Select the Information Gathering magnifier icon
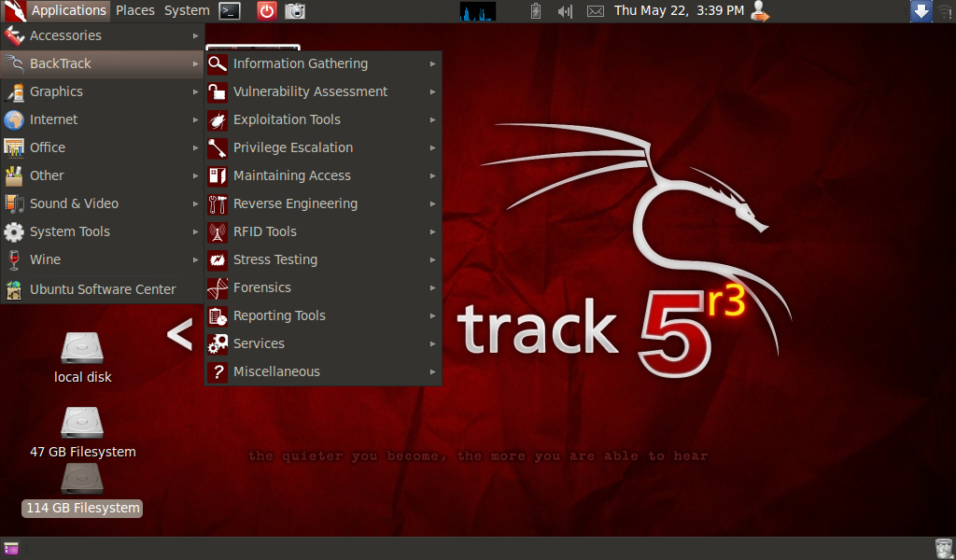 point(218,64)
